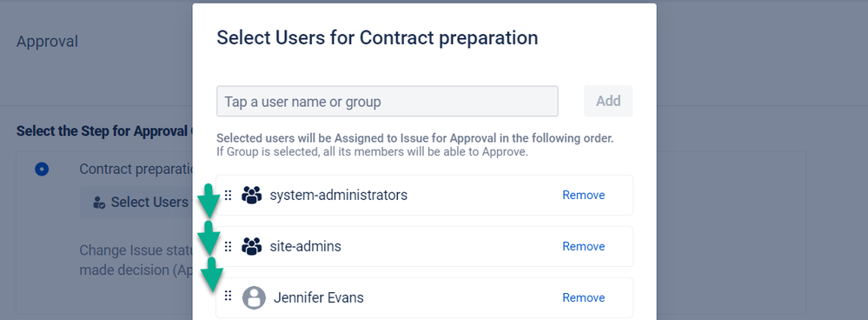Click the dialog title 'Select Users for Contract preparation'
This screenshot has width=868, height=320.
[377, 37]
